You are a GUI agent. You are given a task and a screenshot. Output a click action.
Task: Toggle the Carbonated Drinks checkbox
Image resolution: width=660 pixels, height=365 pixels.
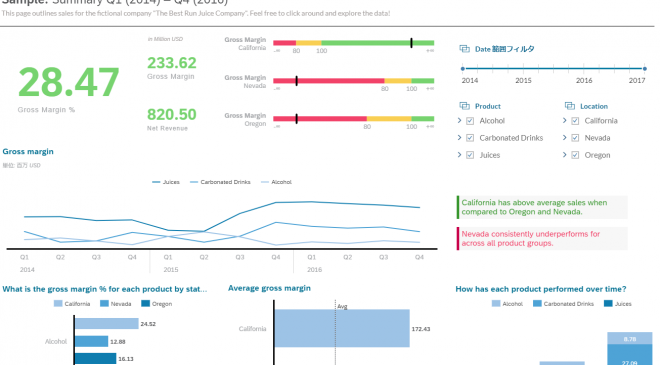coord(470,138)
